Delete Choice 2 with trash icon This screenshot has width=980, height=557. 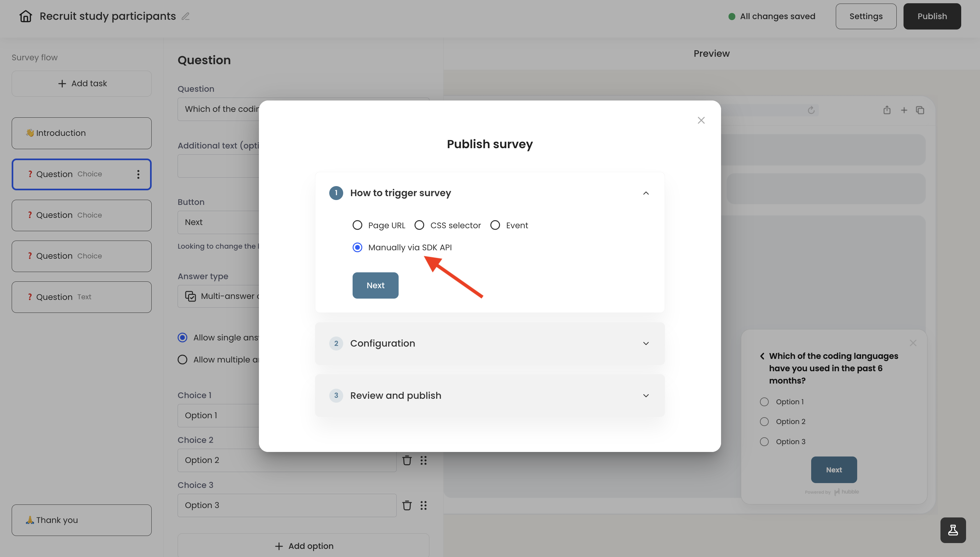pyautogui.click(x=407, y=460)
